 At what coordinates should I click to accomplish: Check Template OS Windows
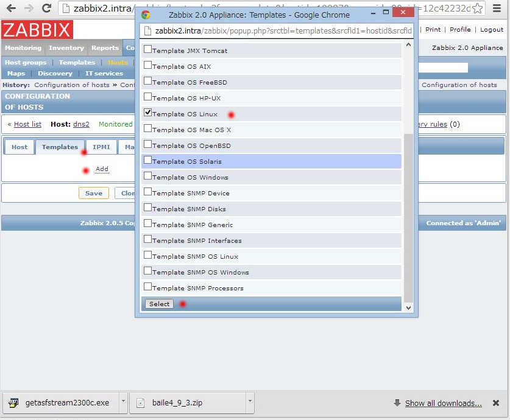pyautogui.click(x=147, y=176)
